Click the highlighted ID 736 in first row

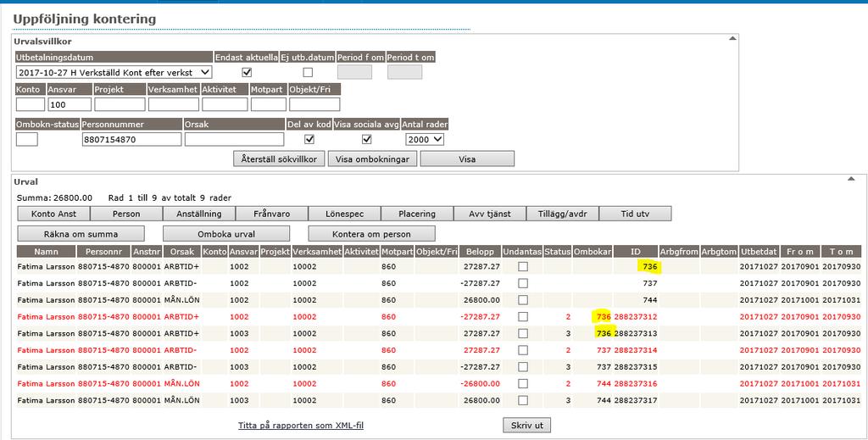pyautogui.click(x=650, y=267)
